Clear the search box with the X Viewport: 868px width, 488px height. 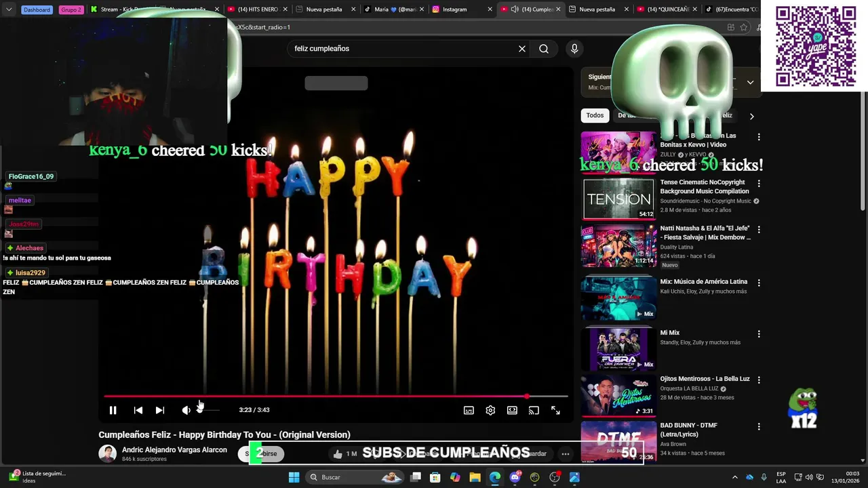522,49
